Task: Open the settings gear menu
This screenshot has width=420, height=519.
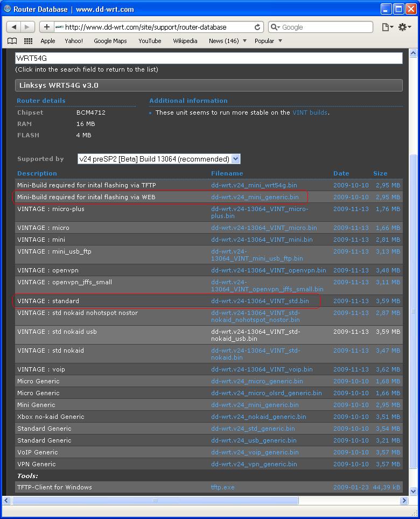Action: [404, 27]
